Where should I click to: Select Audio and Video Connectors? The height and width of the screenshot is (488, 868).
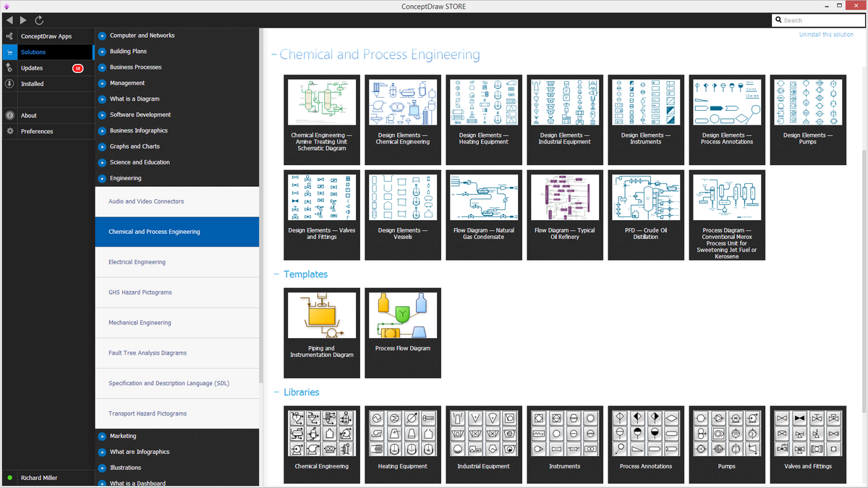[177, 201]
